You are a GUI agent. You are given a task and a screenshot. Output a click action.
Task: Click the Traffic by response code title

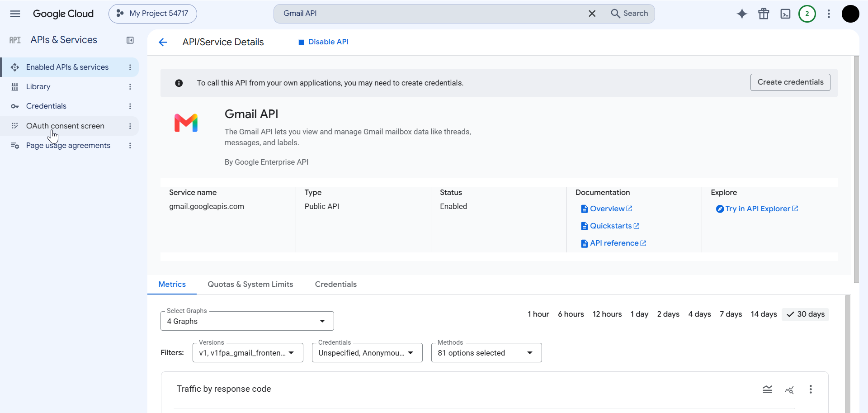224,389
